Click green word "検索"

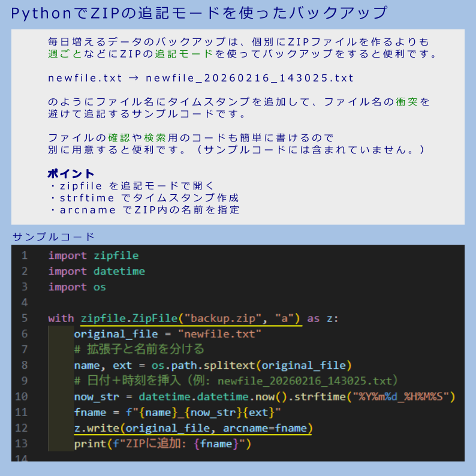tap(155, 138)
